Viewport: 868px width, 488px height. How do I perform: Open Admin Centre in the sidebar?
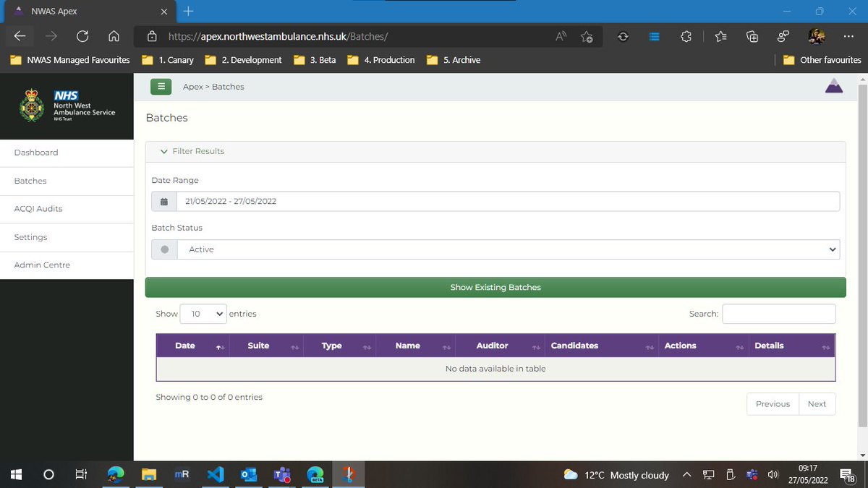[x=67, y=265]
